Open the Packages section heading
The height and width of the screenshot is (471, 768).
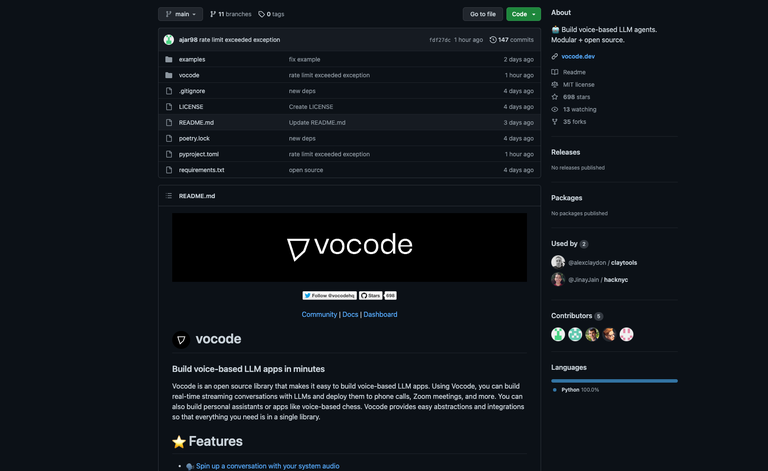click(566, 198)
